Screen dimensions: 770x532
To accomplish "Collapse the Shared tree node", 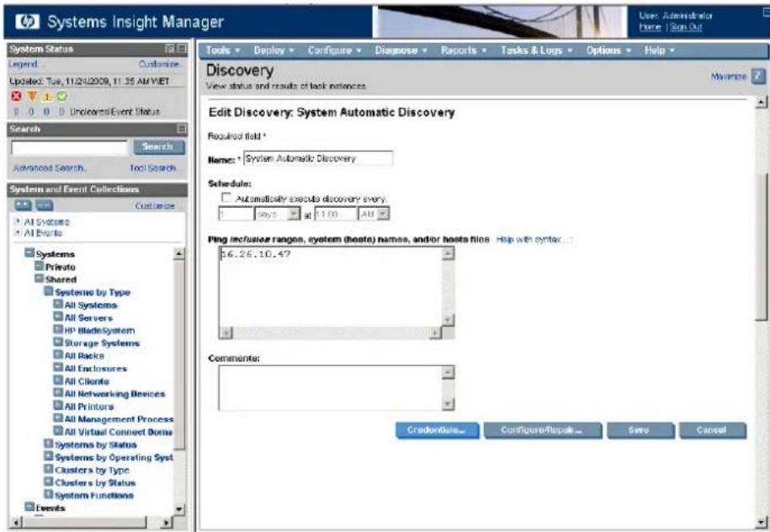I will click(x=40, y=279).
